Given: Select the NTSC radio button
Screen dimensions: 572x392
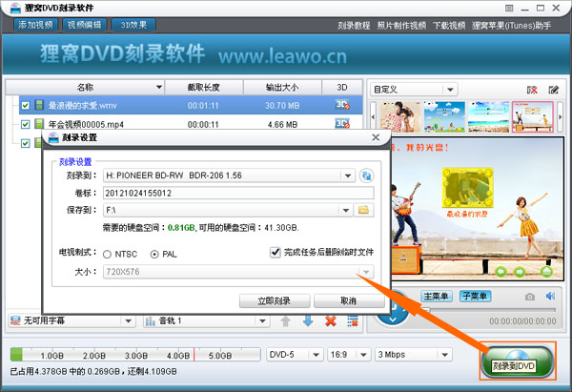Looking at the screenshot, I should (x=107, y=254).
